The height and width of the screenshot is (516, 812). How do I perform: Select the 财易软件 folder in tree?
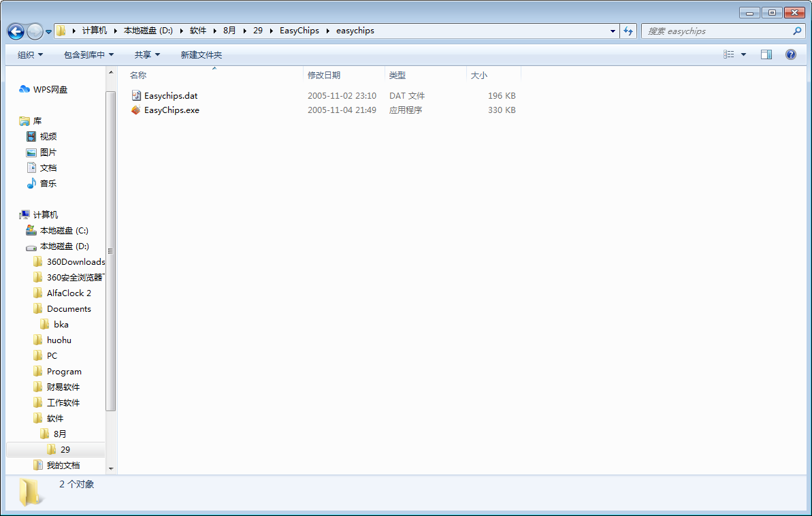[63, 387]
